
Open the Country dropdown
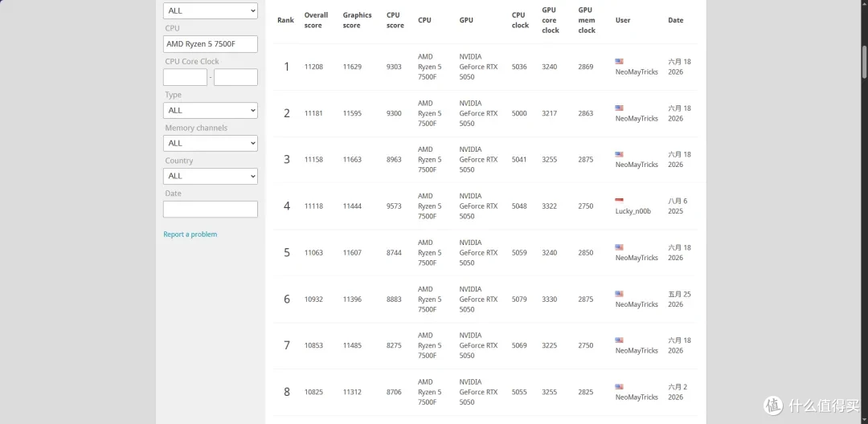coord(211,176)
